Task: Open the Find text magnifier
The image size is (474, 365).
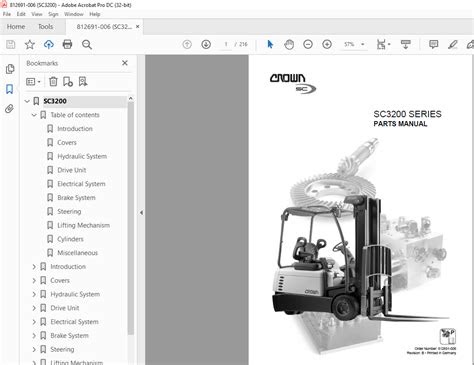Action: (x=87, y=45)
